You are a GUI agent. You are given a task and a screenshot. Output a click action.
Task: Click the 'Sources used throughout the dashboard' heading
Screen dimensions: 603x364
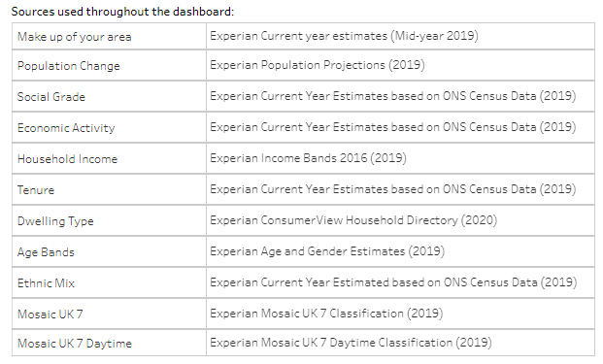click(122, 12)
